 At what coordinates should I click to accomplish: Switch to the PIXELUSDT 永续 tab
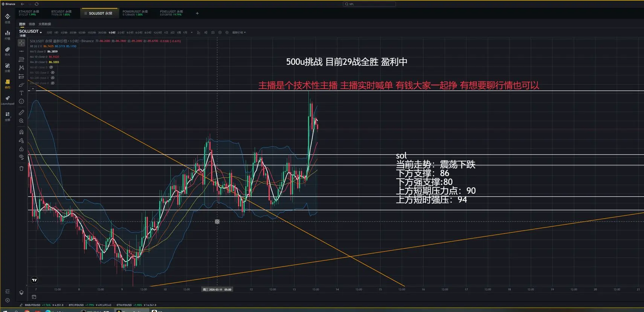click(x=171, y=13)
